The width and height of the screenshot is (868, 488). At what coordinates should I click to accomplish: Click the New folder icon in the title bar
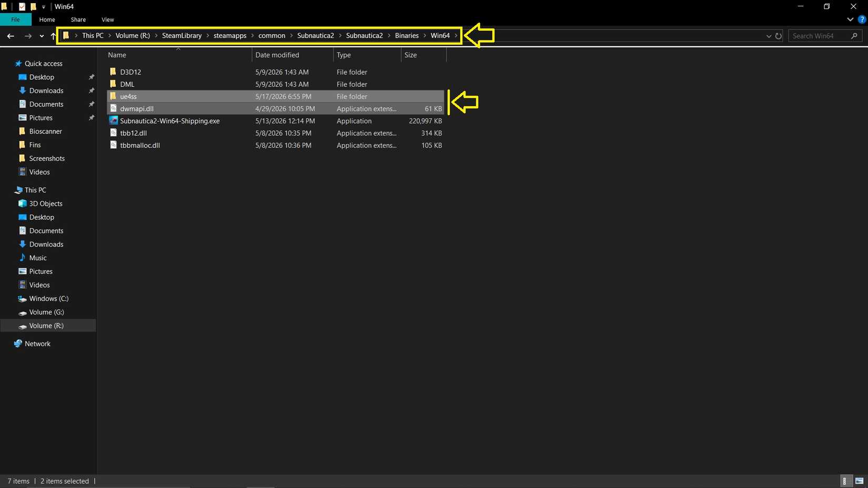pos(33,7)
